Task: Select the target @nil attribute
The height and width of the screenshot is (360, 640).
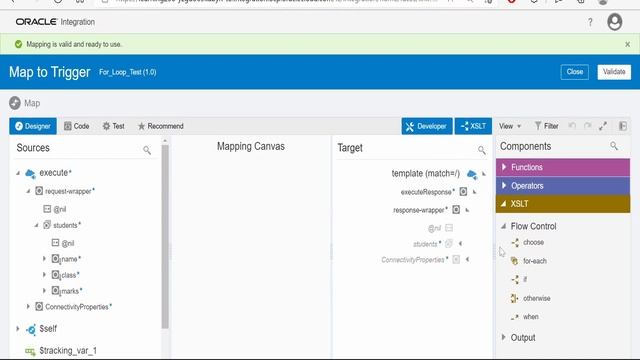Action: coord(440,228)
